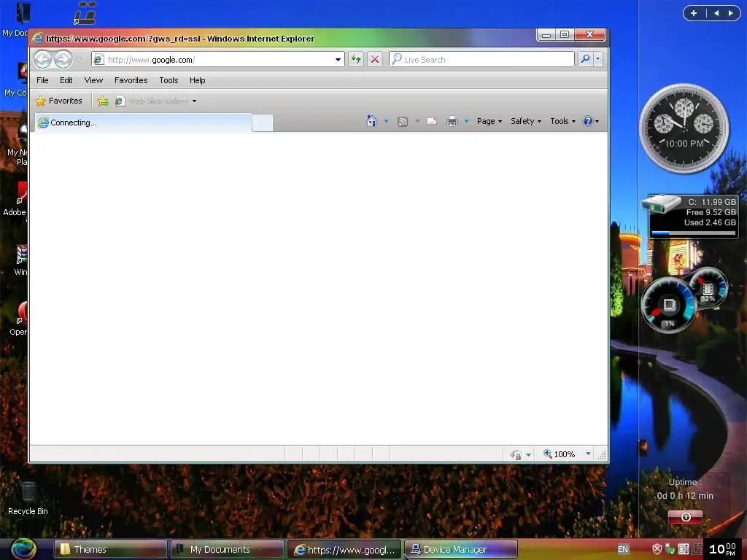Open recent pages dropdown beside Forward button
747x560 pixels.
point(80,60)
